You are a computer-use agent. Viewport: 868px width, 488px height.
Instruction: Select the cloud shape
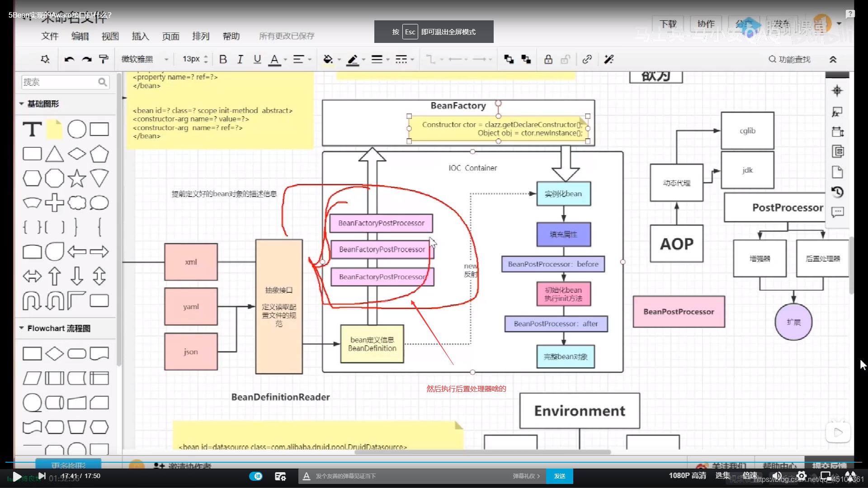[x=77, y=202]
